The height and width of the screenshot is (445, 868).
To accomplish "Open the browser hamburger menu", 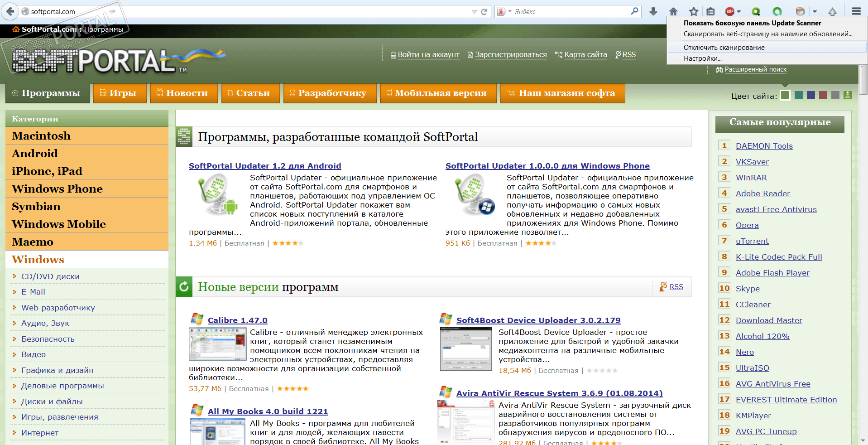I will click(856, 11).
